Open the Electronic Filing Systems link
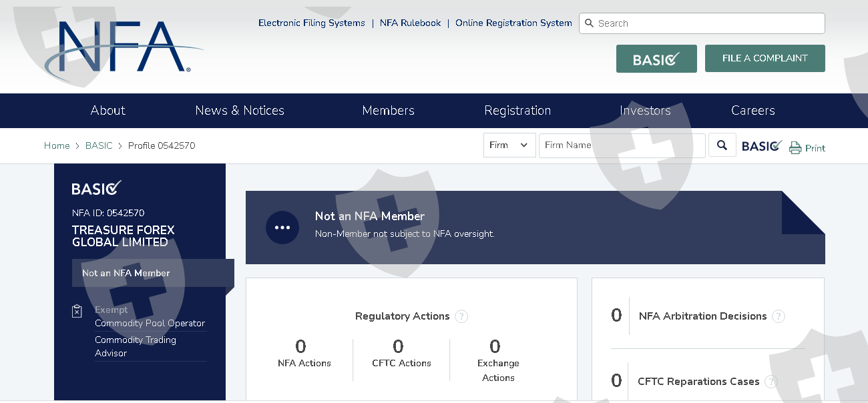This screenshot has width=868, height=403. point(311,23)
